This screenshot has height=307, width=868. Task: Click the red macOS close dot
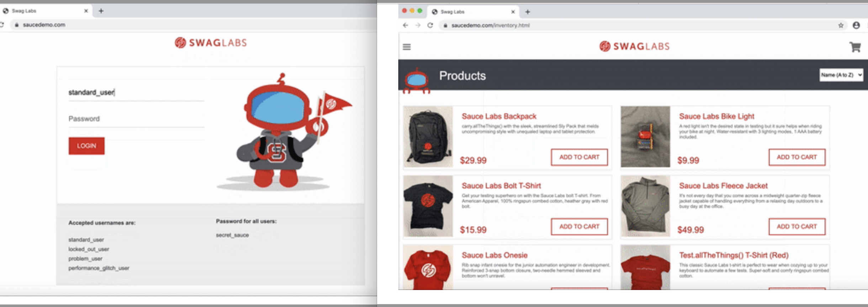pyautogui.click(x=404, y=11)
